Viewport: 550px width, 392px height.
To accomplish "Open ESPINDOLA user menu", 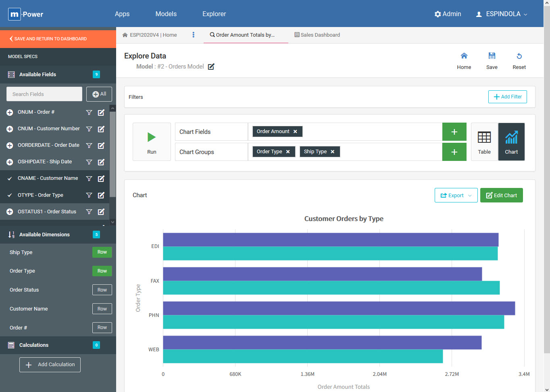I will [502, 14].
